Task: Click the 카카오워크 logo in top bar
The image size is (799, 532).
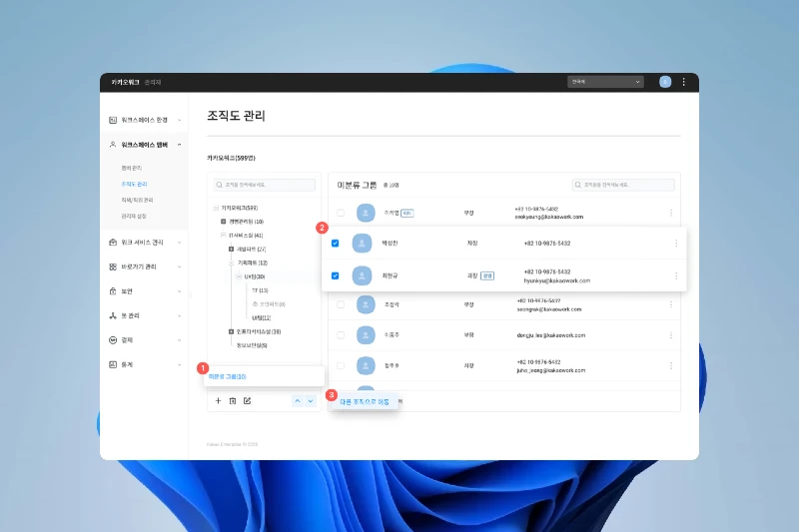Action: click(126, 82)
